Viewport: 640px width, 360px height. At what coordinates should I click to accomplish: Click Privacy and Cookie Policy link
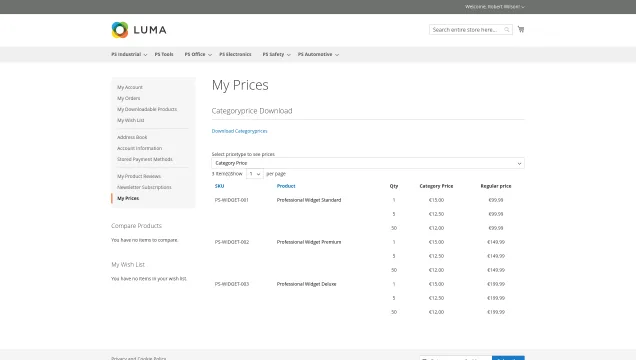(138, 358)
